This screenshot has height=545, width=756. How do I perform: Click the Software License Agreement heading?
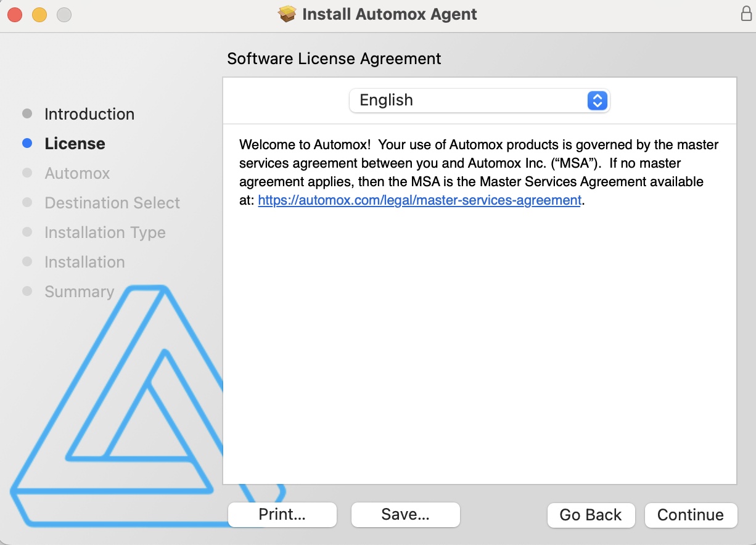334,59
